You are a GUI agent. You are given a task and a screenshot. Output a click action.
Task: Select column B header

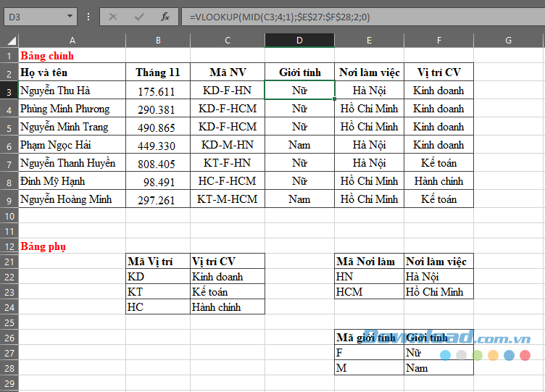158,41
